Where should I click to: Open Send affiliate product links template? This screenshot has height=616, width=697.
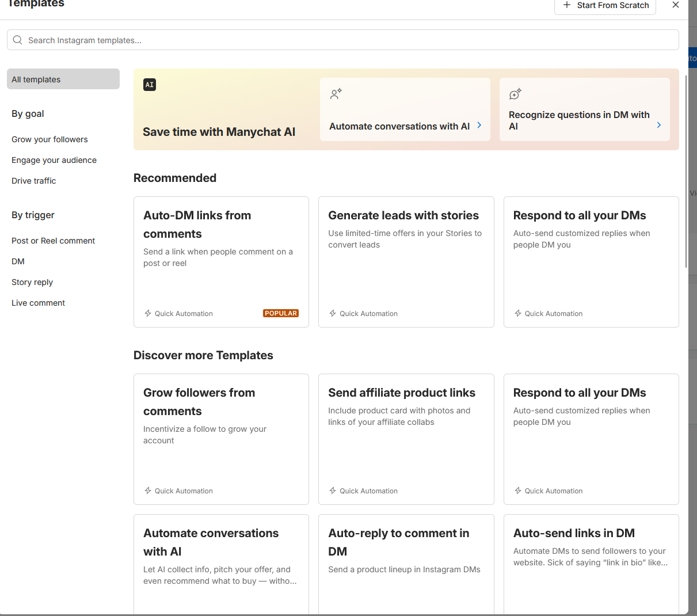coord(406,439)
